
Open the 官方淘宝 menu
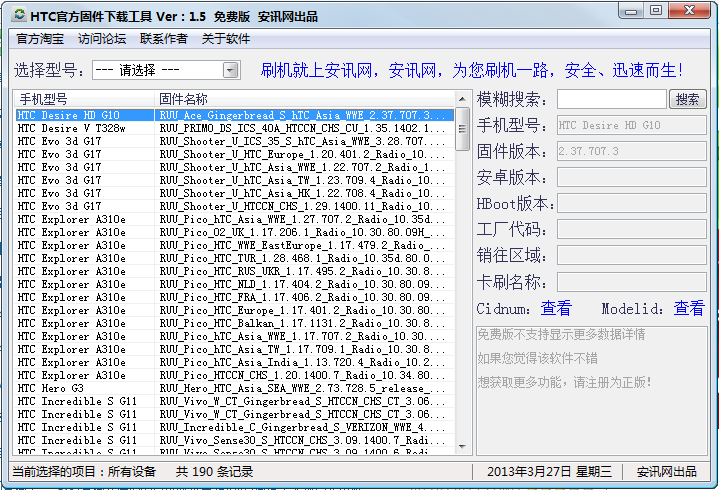point(40,39)
